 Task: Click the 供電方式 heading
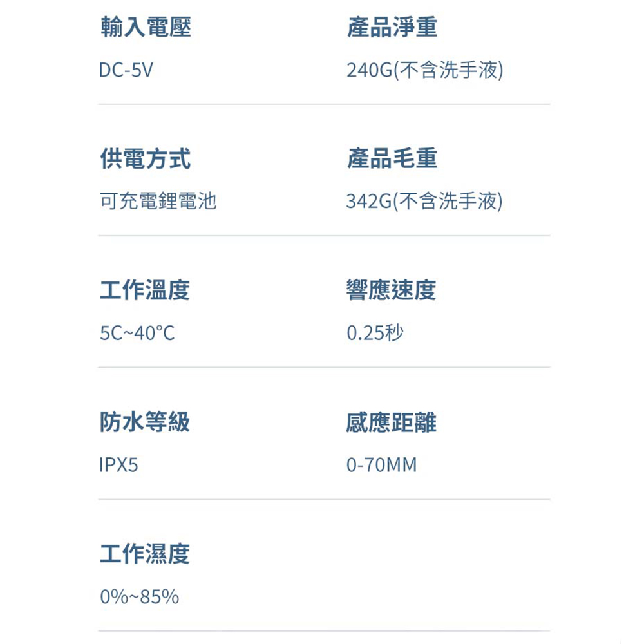(x=145, y=158)
